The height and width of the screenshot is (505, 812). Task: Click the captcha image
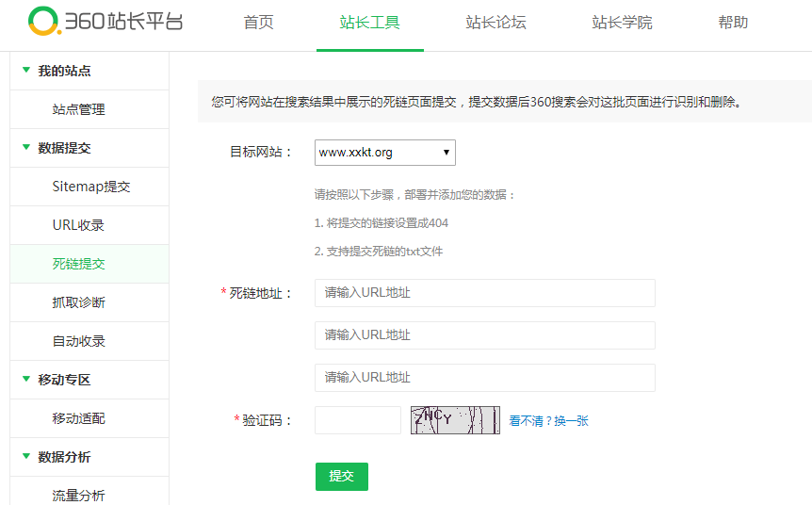455,420
